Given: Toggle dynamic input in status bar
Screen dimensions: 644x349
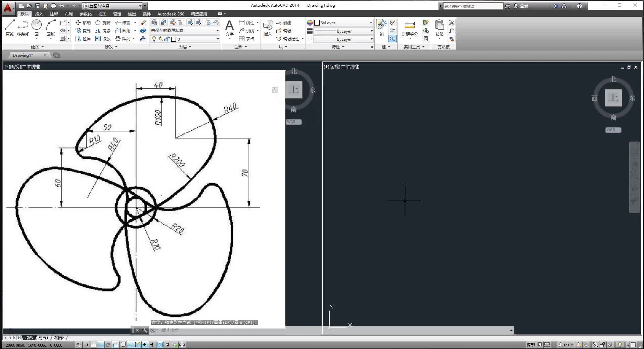Looking at the screenshot, I should point(145,345).
